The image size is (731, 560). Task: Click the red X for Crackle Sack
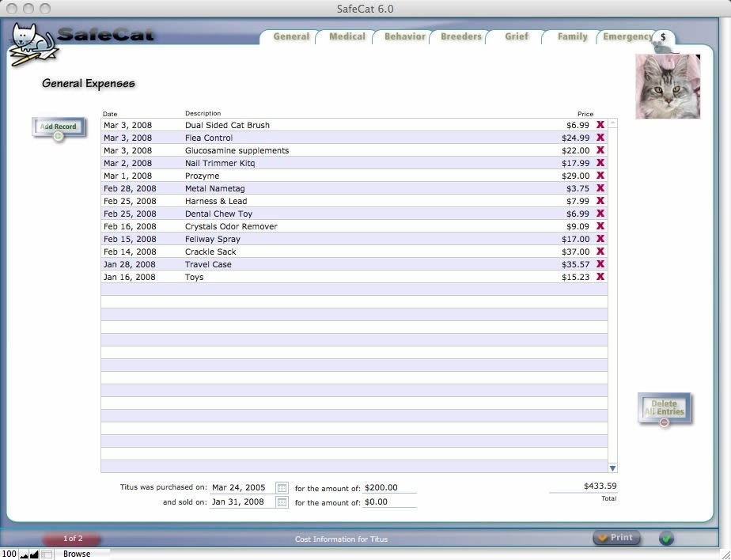pos(600,251)
